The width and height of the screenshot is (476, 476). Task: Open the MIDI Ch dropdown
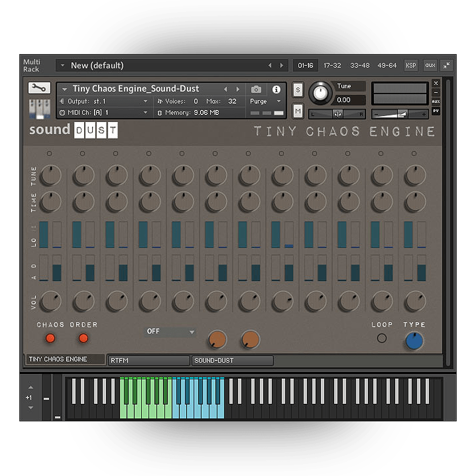pos(104,113)
